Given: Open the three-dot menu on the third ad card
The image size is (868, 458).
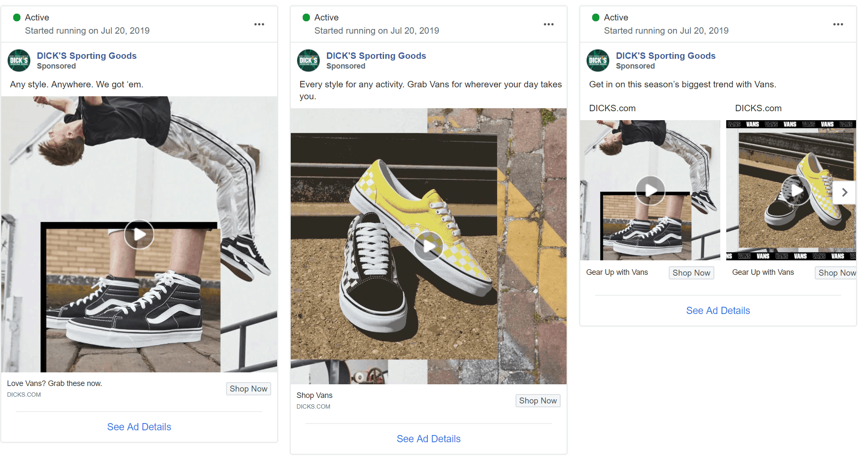Looking at the screenshot, I should click(838, 24).
